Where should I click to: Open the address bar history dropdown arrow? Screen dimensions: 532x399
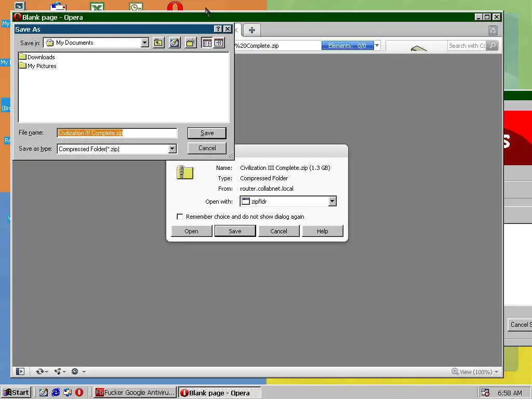pos(377,46)
